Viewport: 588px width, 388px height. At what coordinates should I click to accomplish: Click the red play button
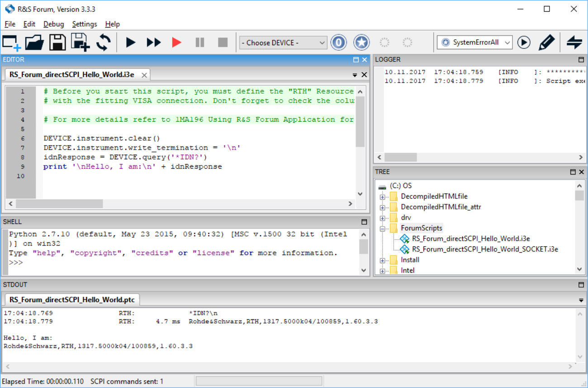click(x=176, y=43)
